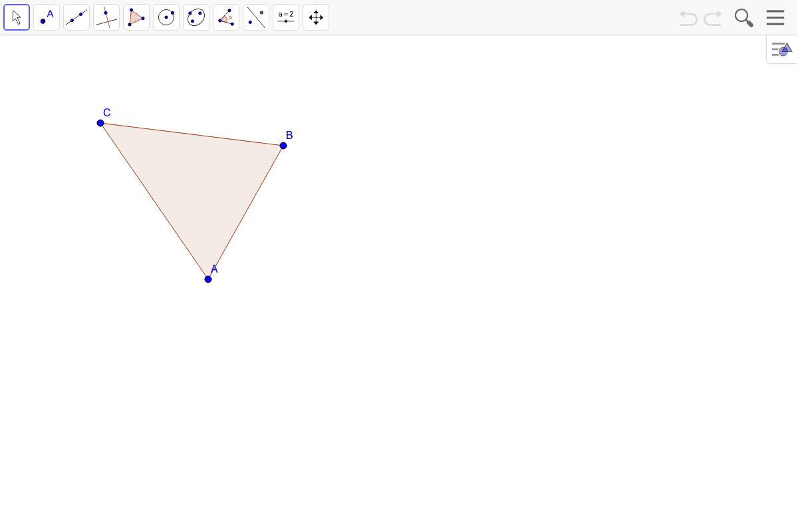Open the hamburger main menu
798x532 pixels.
pyautogui.click(x=775, y=17)
